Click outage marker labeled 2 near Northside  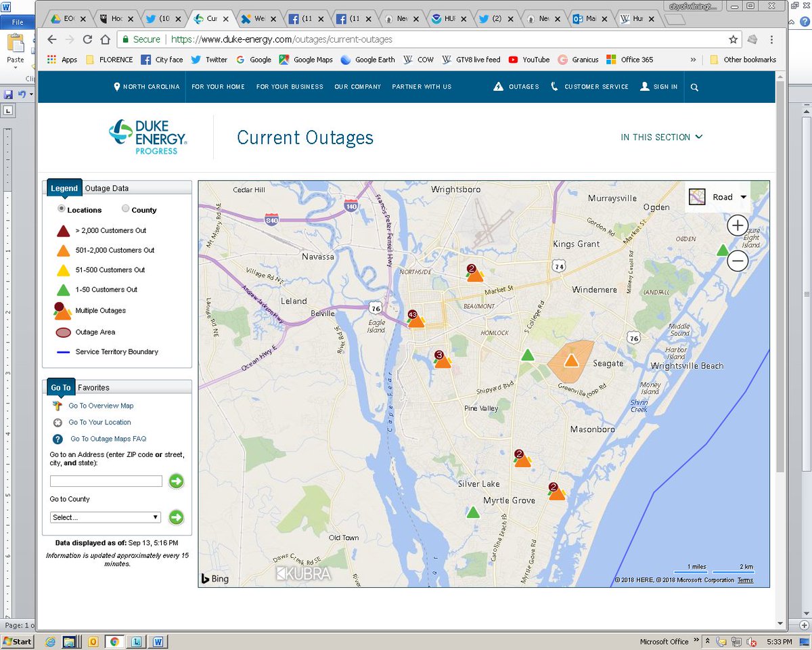coord(474,274)
